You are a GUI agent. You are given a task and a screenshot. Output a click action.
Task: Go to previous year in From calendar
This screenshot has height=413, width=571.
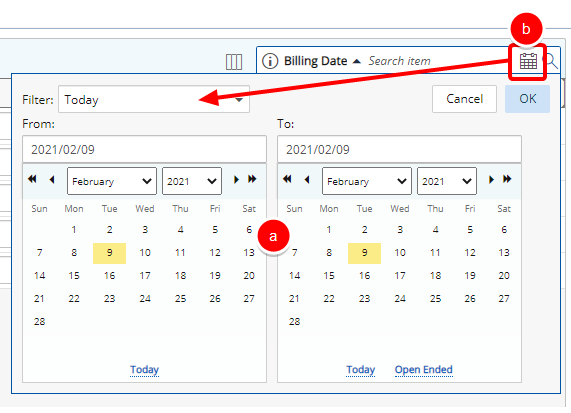click(32, 179)
